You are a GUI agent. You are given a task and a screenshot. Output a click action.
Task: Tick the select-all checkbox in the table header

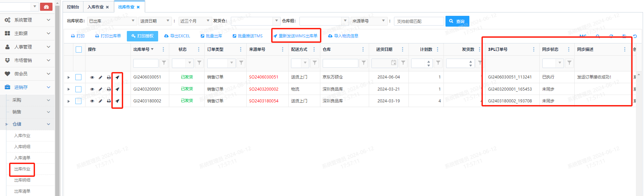[79, 50]
